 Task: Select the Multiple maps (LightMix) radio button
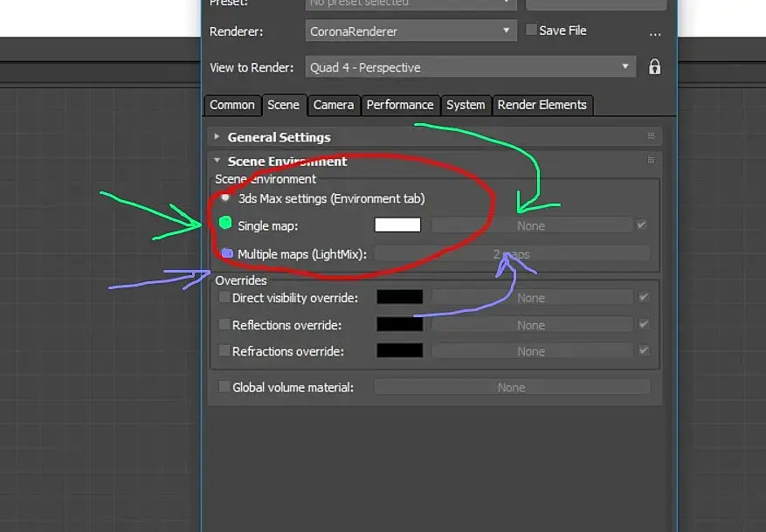(227, 253)
